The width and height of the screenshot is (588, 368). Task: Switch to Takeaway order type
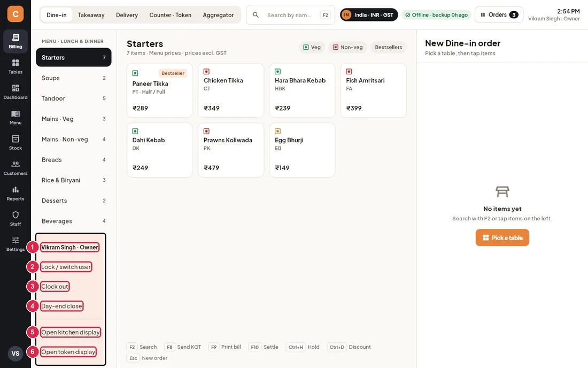point(91,15)
